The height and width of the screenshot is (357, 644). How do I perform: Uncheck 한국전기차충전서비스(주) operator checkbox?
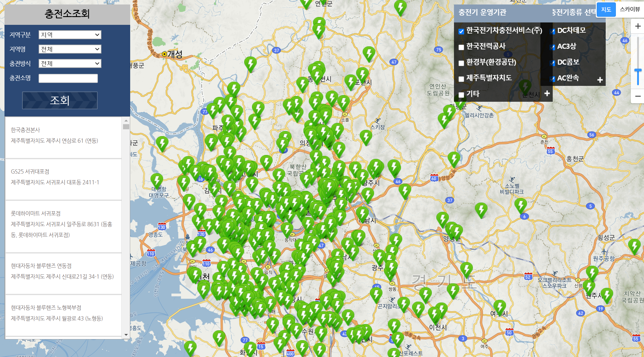[461, 31]
